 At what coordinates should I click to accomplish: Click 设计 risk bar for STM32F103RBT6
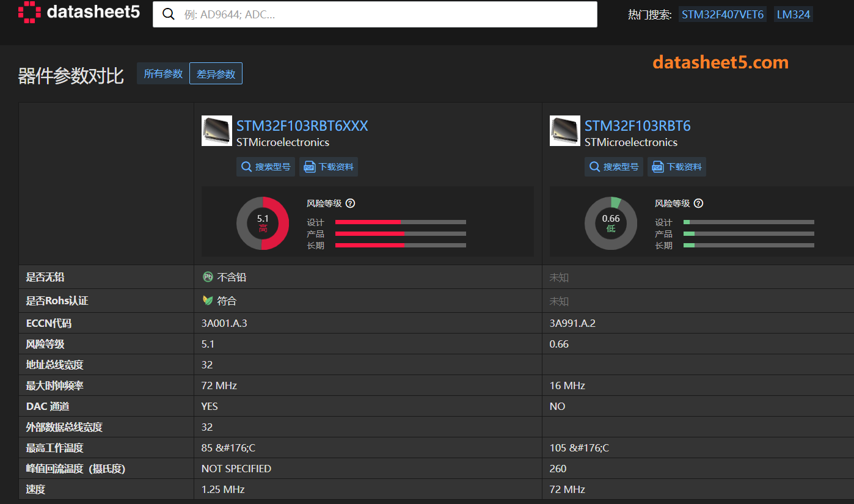pyautogui.click(x=749, y=222)
